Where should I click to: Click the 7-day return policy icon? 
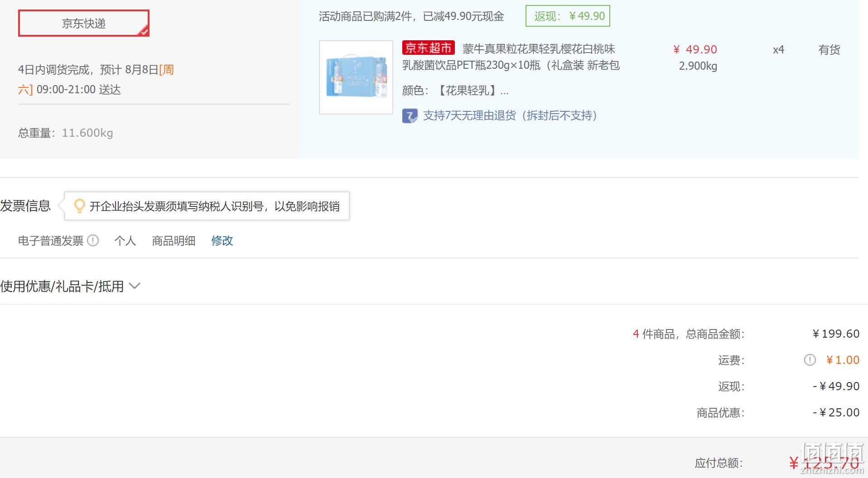410,116
